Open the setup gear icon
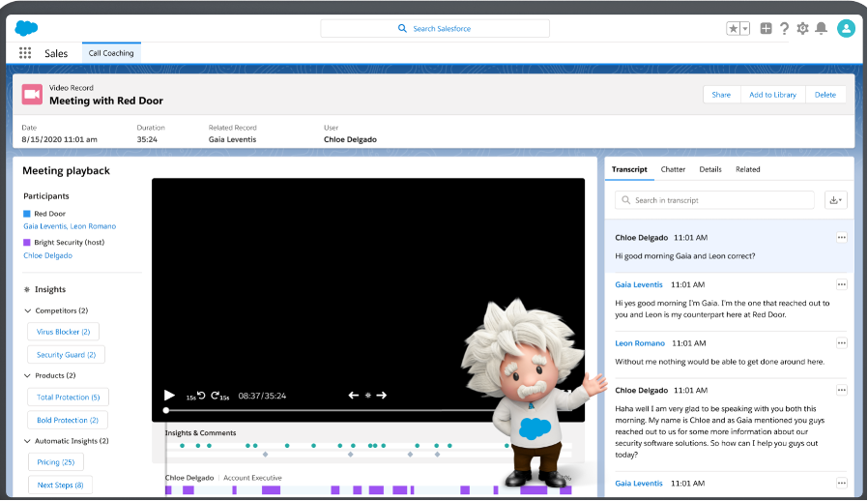868x501 pixels. pyautogui.click(x=802, y=28)
